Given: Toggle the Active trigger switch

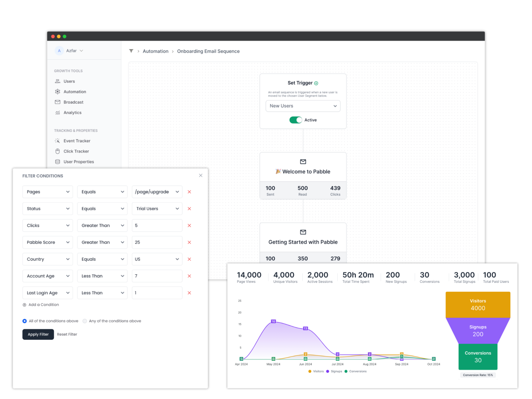Looking at the screenshot, I should (x=295, y=120).
